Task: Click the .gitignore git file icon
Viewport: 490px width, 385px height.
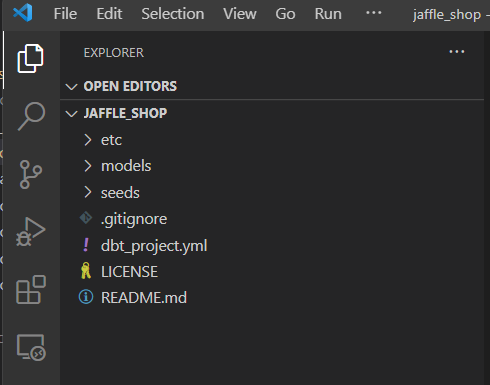Action: pos(86,218)
